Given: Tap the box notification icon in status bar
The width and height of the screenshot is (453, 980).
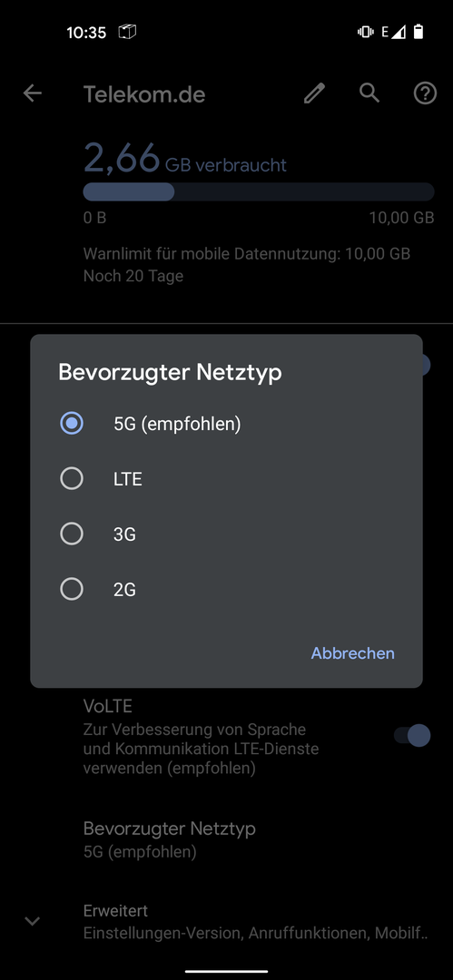Looking at the screenshot, I should tap(128, 32).
